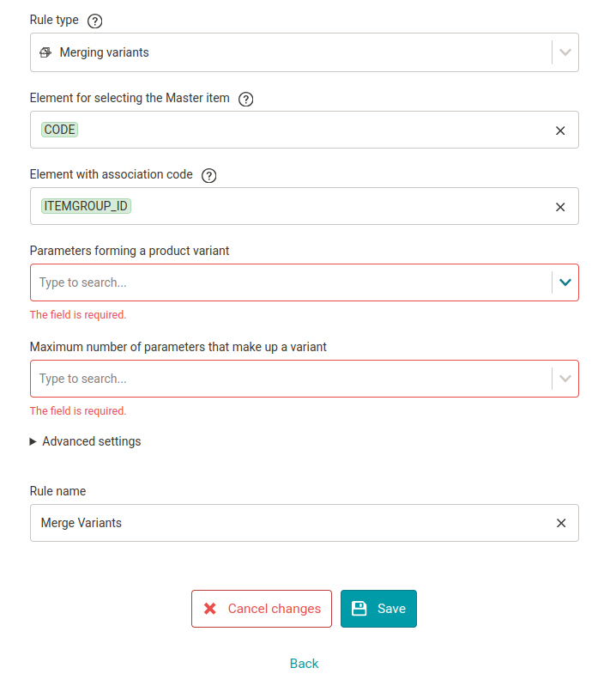Open help for Element for selecting Master item
This screenshot has width=616, height=674.
coord(245,99)
